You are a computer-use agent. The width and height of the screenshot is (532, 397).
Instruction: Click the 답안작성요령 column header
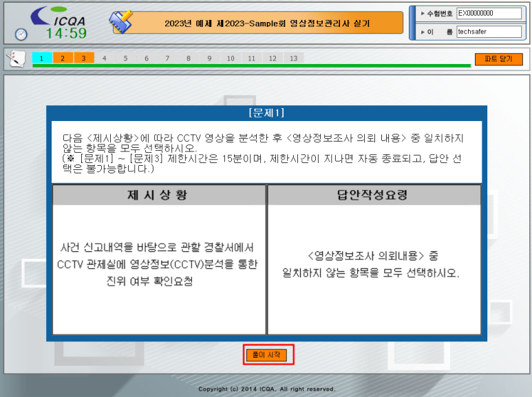click(374, 195)
